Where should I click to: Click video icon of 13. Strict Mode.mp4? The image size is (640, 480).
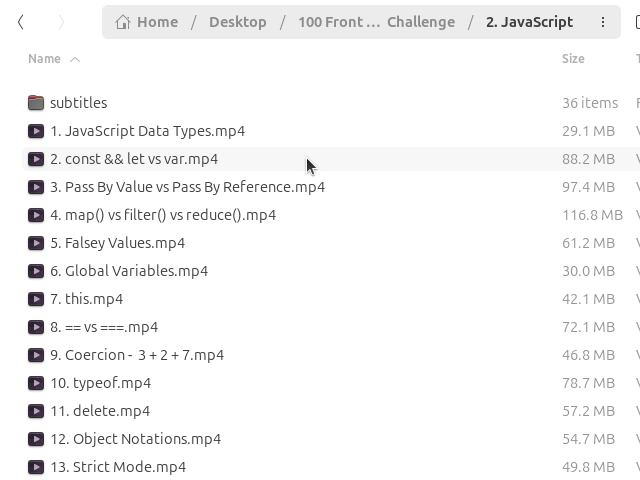tap(36, 467)
